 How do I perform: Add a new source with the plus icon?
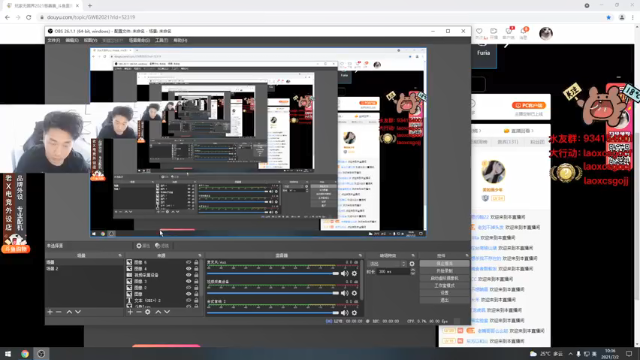[x=130, y=312]
